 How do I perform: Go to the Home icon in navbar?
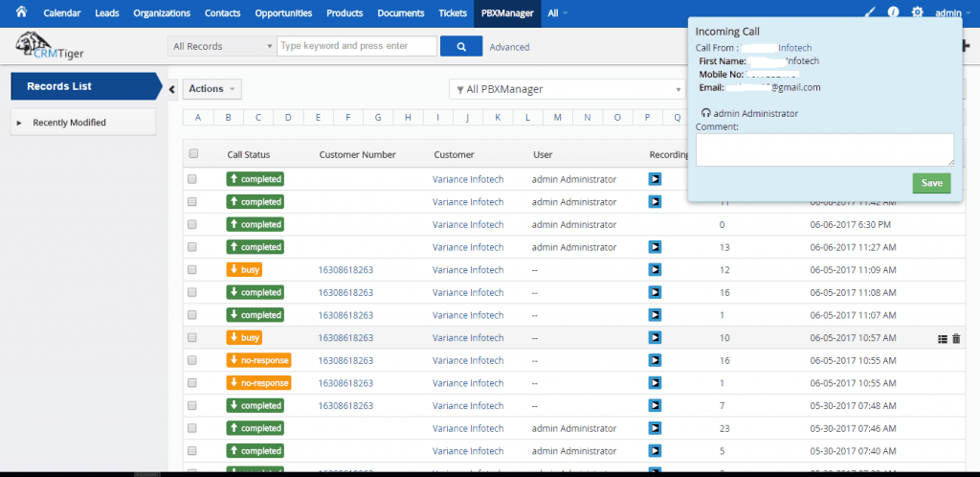tap(20, 12)
